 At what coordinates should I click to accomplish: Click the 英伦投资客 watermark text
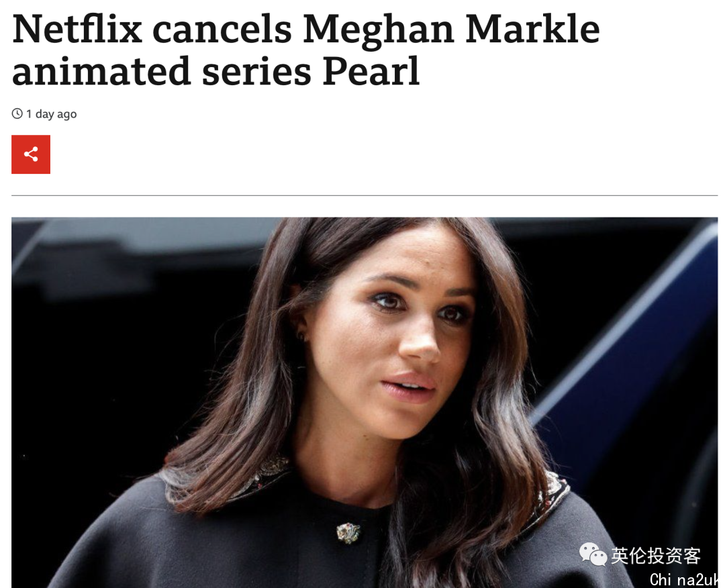656,555
